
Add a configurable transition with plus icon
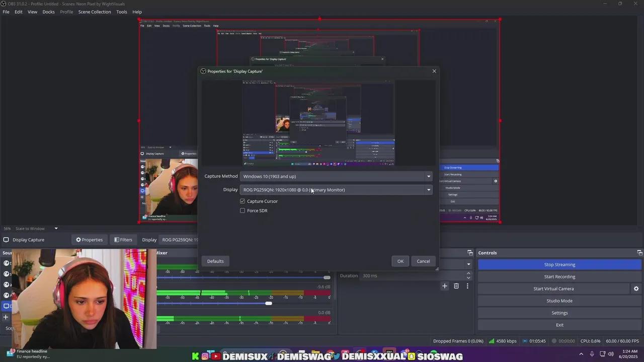(x=444, y=286)
